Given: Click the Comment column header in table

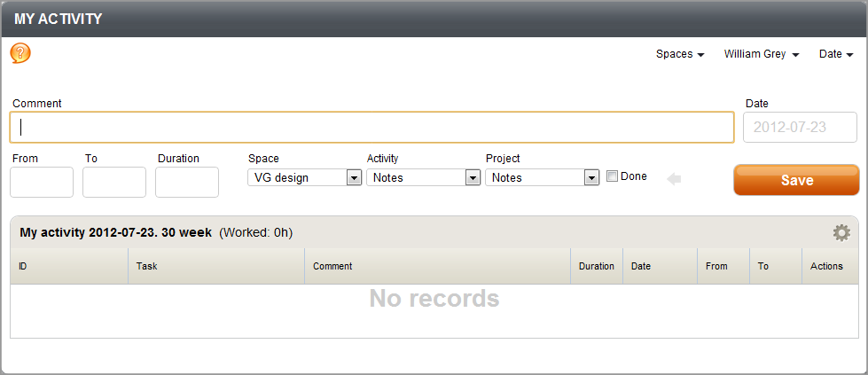Looking at the screenshot, I should tap(437, 267).
